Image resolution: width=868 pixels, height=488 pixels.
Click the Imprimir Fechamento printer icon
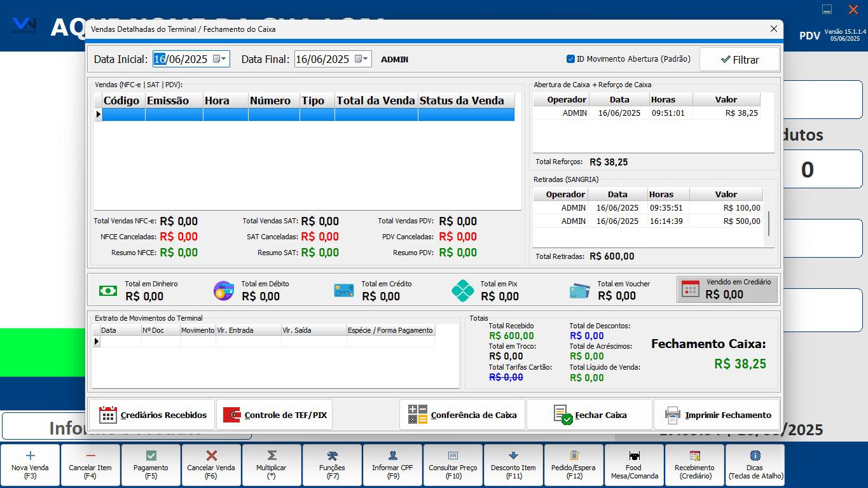(x=672, y=415)
